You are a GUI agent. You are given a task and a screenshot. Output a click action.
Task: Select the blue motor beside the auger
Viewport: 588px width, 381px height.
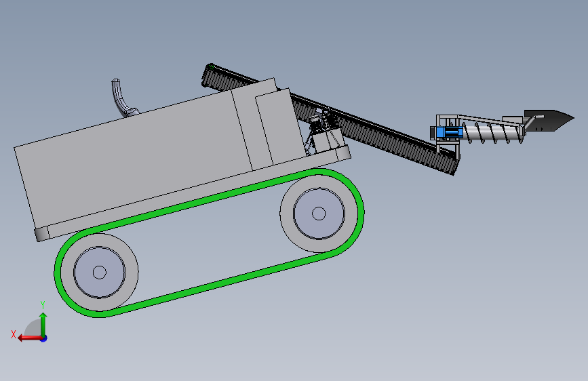(x=449, y=132)
